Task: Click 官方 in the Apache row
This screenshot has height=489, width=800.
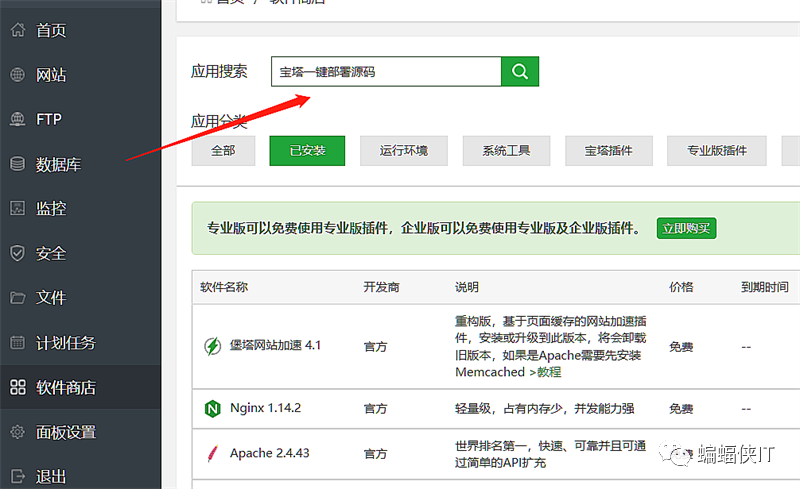Action: pos(376,453)
